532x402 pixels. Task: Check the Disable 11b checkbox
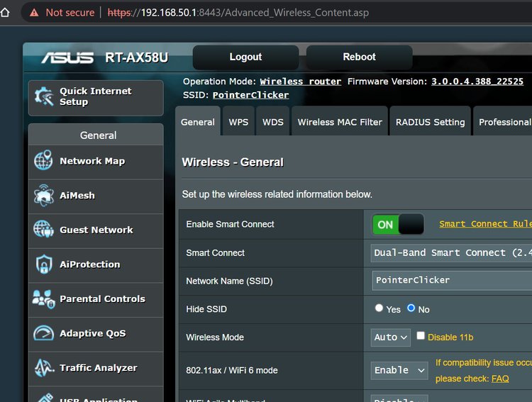[421, 336]
